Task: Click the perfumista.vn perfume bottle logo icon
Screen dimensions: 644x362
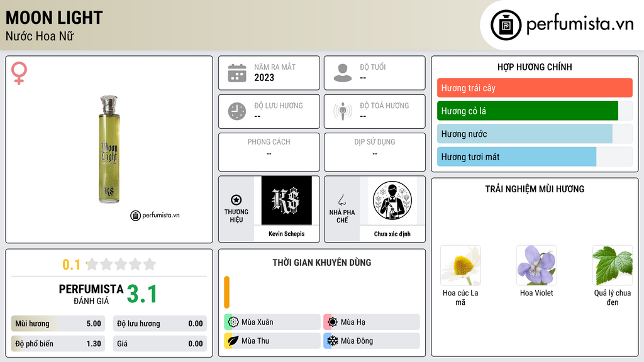Action: tap(506, 25)
